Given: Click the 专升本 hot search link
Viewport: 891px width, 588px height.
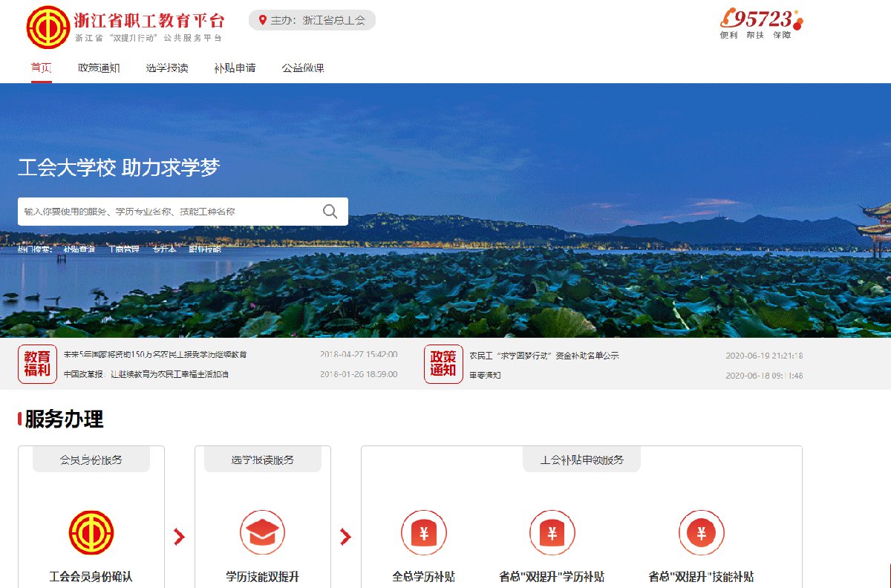Looking at the screenshot, I should click(x=164, y=249).
